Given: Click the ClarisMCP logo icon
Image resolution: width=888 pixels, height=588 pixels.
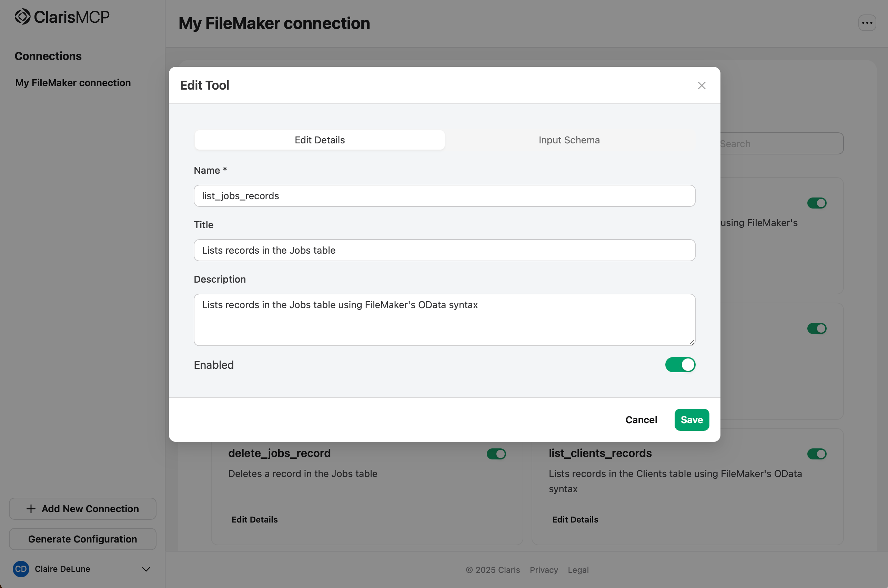Looking at the screenshot, I should [22, 17].
